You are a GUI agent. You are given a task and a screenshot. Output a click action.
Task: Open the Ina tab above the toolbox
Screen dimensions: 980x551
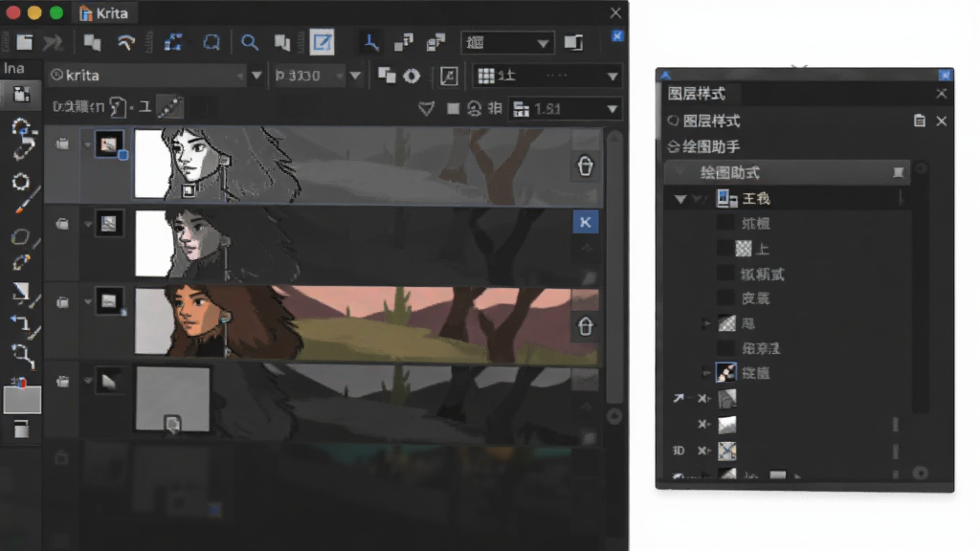[14, 69]
